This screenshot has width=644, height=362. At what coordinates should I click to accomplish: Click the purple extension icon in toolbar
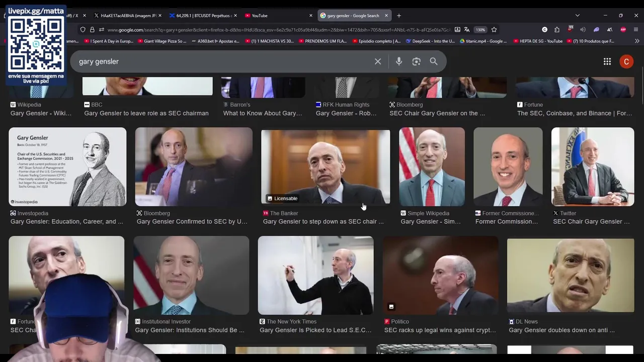596,30
